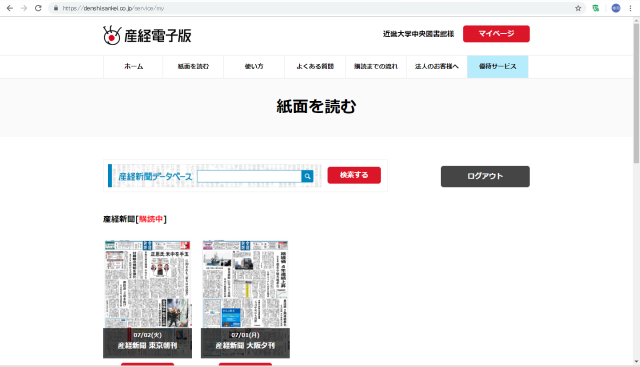Open the 購読までの流れ navigation tab
640x367 pixels.
[x=376, y=67]
